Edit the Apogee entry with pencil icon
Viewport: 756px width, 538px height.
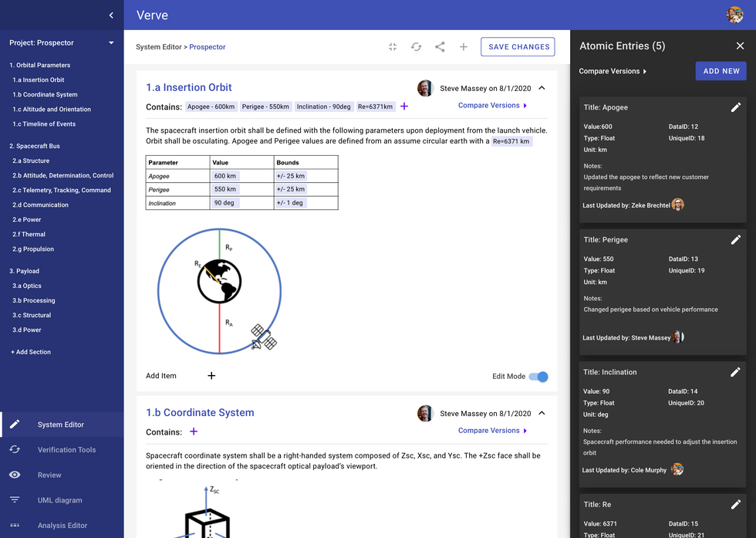736,107
